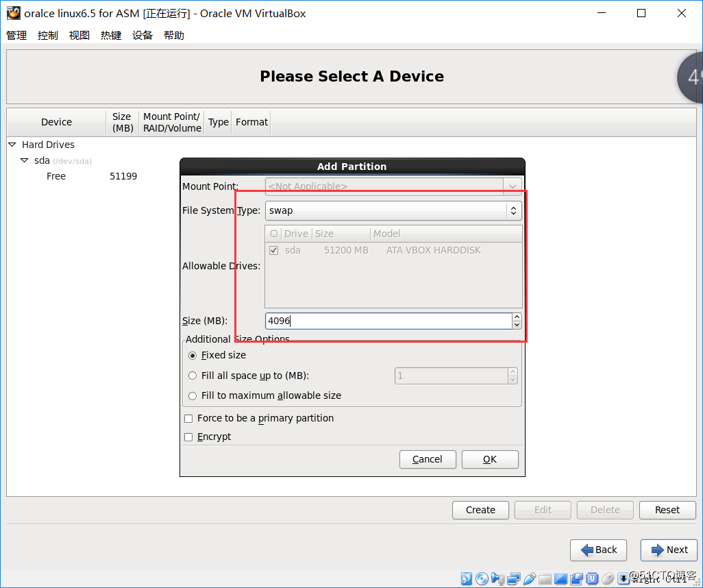
Task: Click the Right Ctrl host key label
Action: (x=659, y=580)
